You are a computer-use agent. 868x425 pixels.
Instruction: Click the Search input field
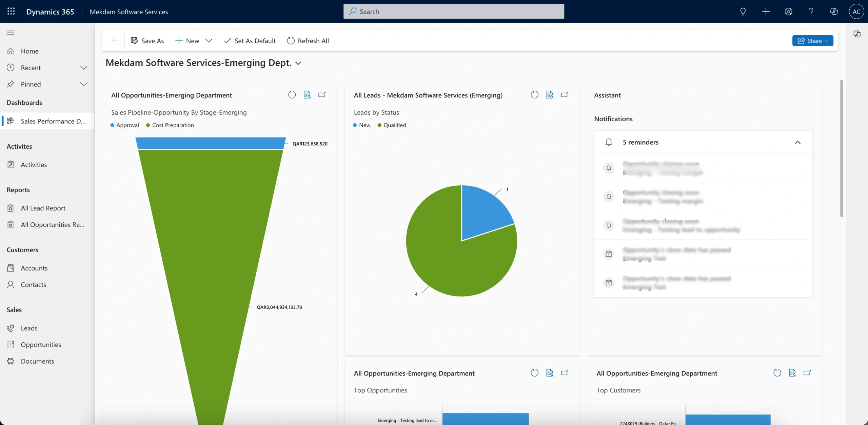[x=454, y=12]
